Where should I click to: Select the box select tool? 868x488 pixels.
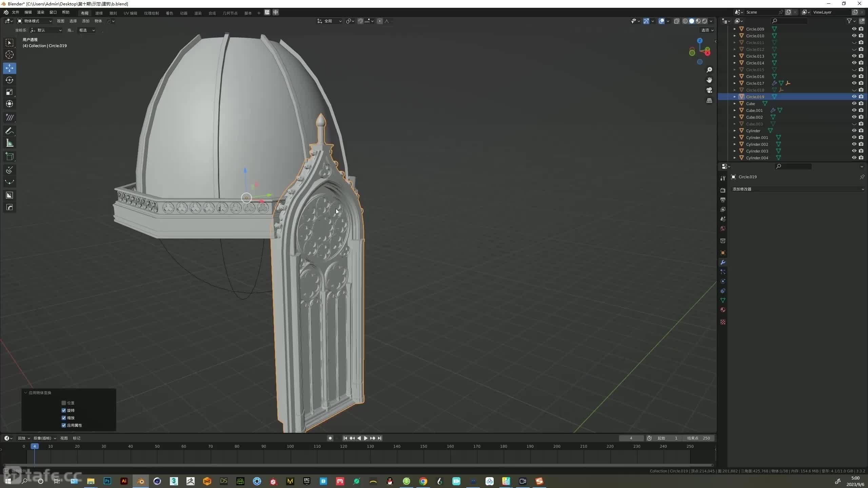click(9, 43)
